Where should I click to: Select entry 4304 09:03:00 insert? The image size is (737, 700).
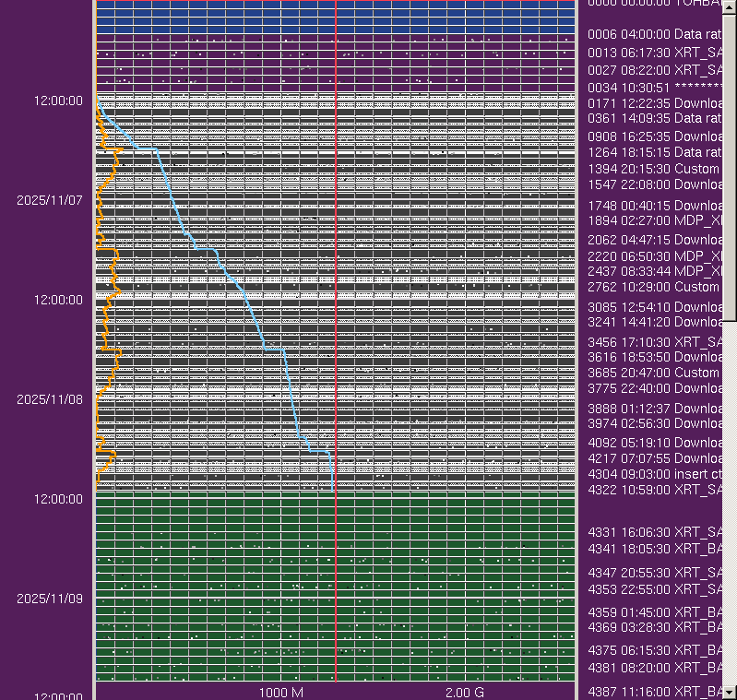coord(654,474)
